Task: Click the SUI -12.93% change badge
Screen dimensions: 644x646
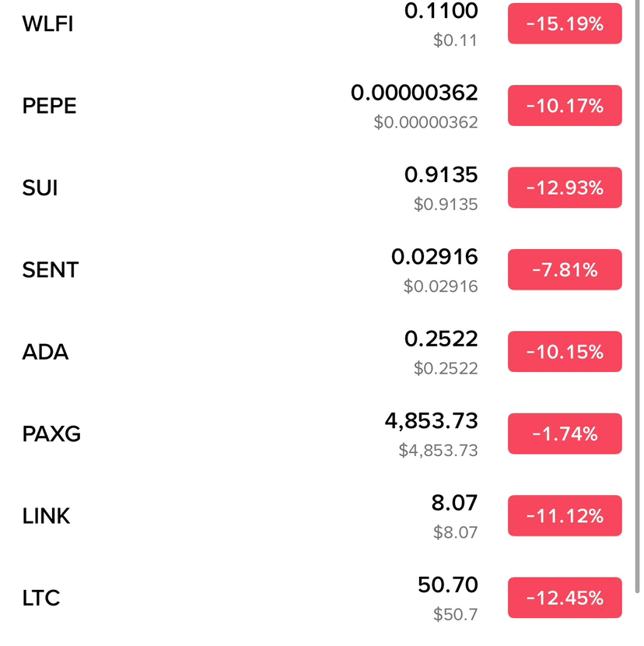Action: coord(565,188)
